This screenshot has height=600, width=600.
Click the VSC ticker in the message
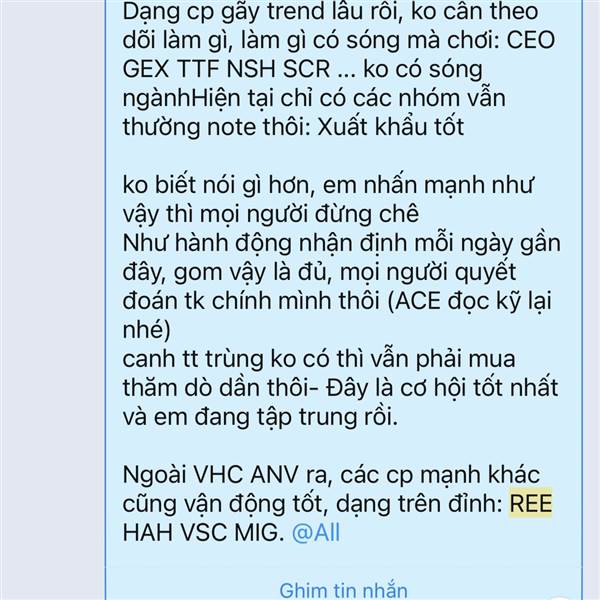coord(203,532)
